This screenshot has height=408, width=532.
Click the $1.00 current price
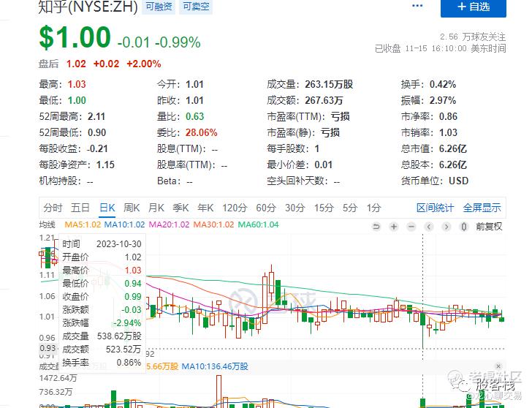click(75, 37)
